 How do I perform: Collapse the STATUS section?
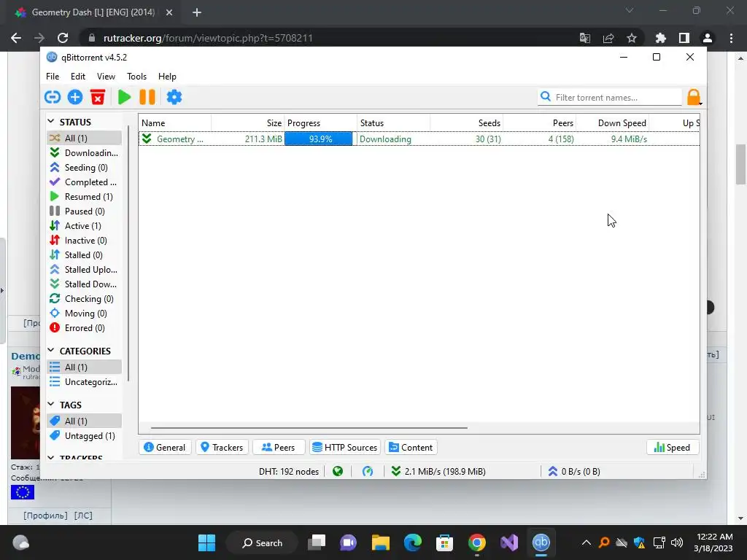pyautogui.click(x=51, y=122)
